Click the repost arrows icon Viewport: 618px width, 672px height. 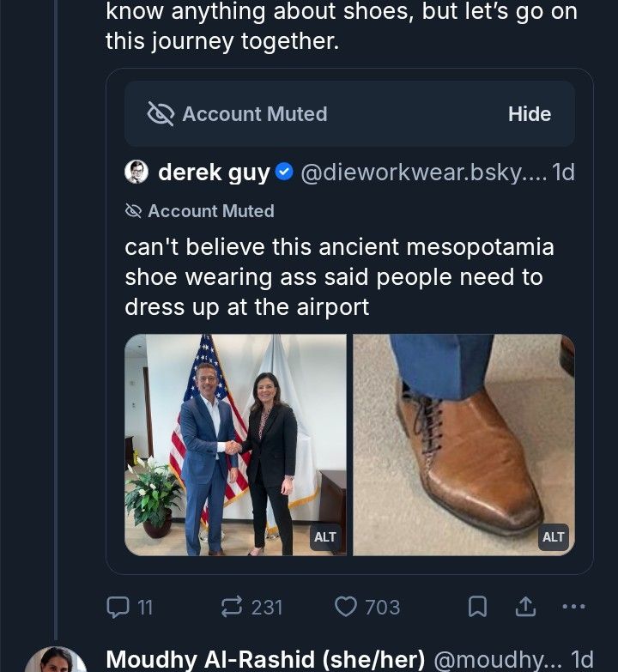232,607
